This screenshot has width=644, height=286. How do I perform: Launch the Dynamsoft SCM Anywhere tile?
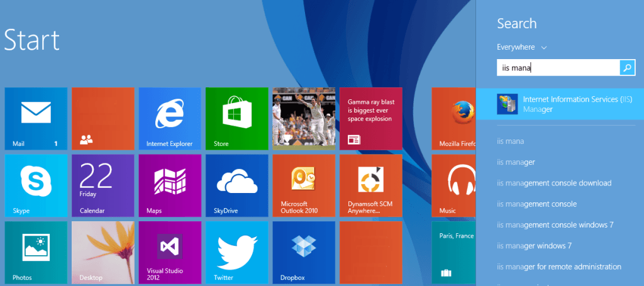click(371, 185)
